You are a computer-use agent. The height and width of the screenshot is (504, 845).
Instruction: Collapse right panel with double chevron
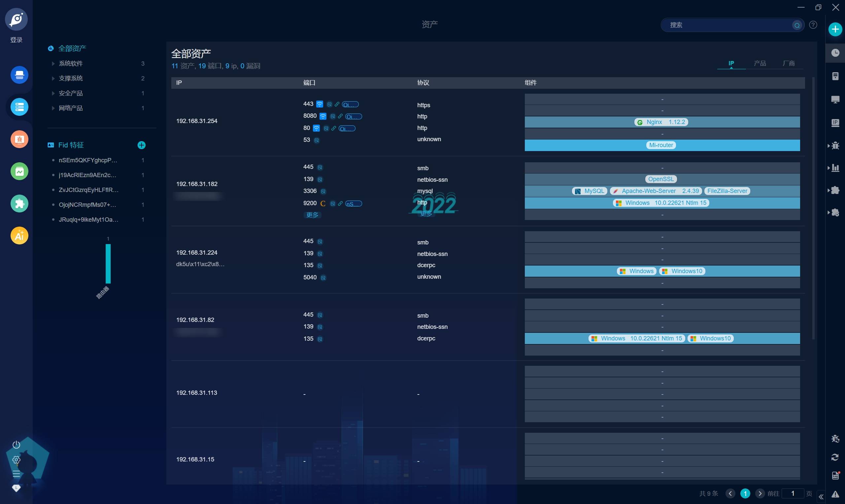click(821, 497)
